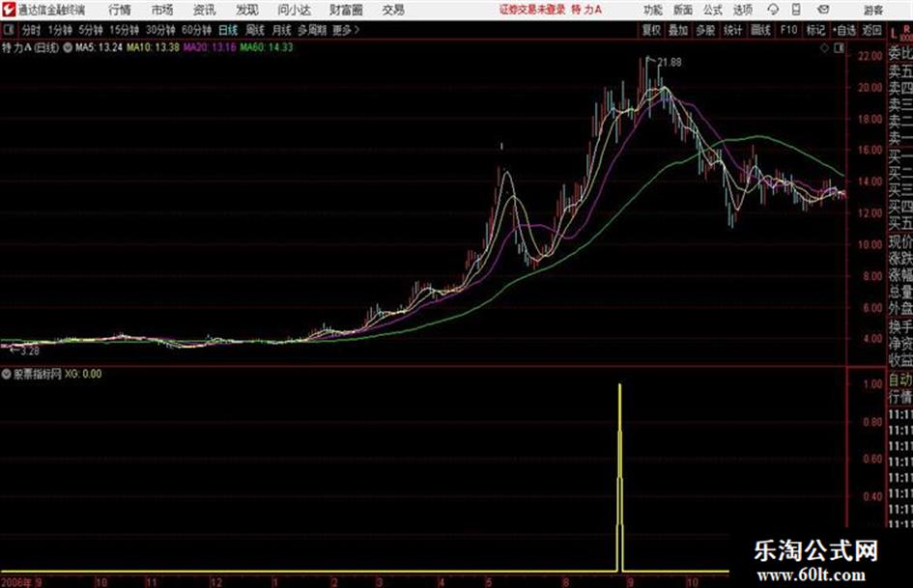Switch to the 5分钟 period tab
The image size is (913, 588).
point(91,30)
